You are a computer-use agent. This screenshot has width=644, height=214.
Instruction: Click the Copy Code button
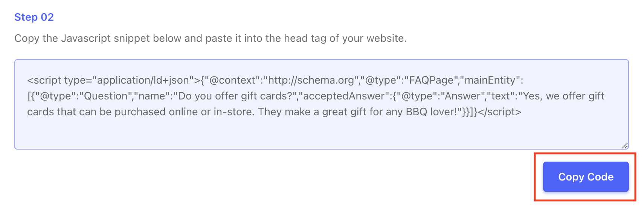[586, 177]
